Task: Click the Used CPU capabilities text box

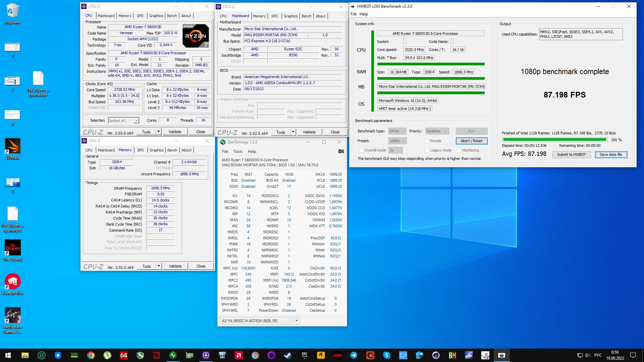Action: [581, 34]
